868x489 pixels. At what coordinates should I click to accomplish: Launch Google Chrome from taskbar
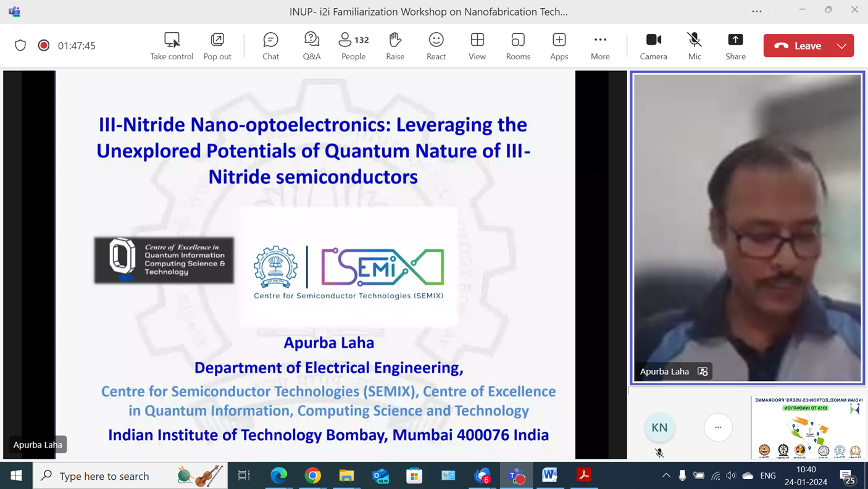click(313, 475)
